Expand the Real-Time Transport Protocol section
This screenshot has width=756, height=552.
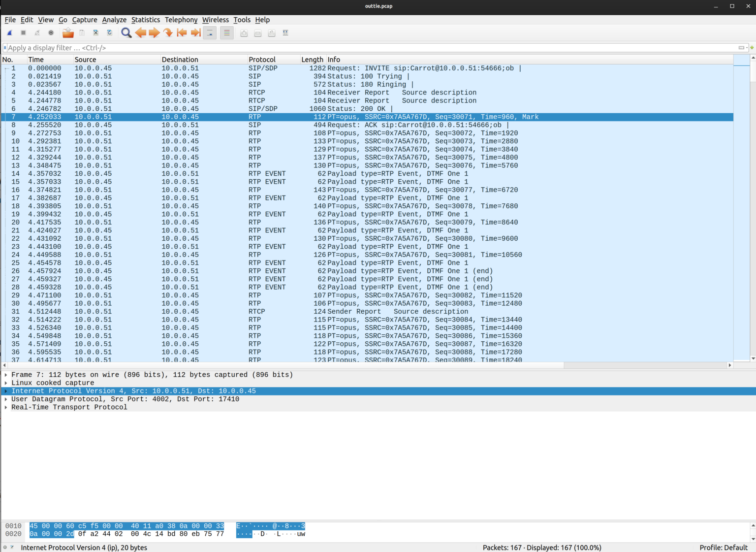coord(5,407)
